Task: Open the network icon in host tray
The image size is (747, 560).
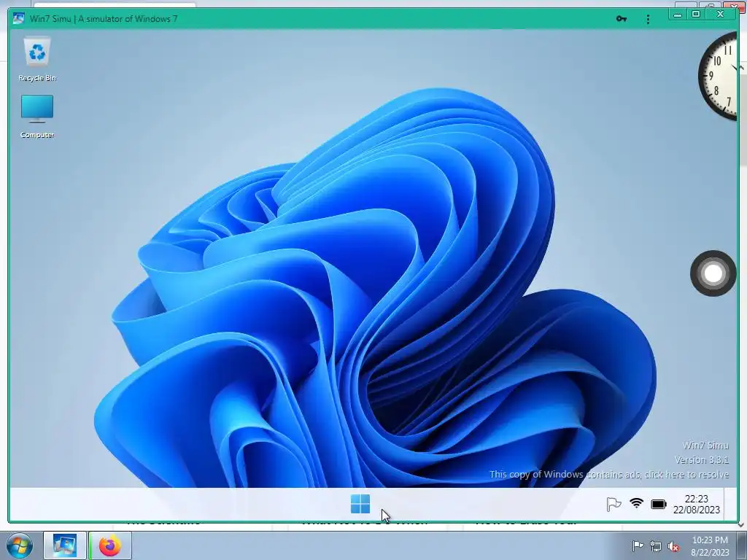Action: 656,546
